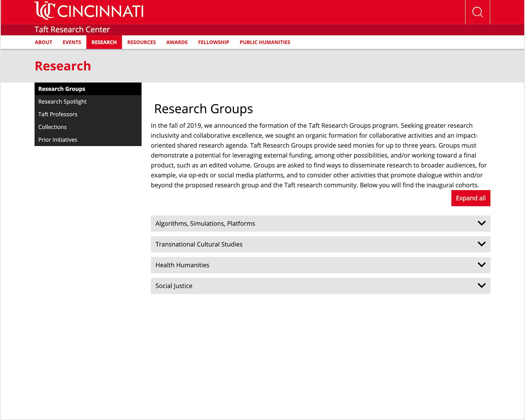Open the Fellowship menu item

(x=214, y=42)
